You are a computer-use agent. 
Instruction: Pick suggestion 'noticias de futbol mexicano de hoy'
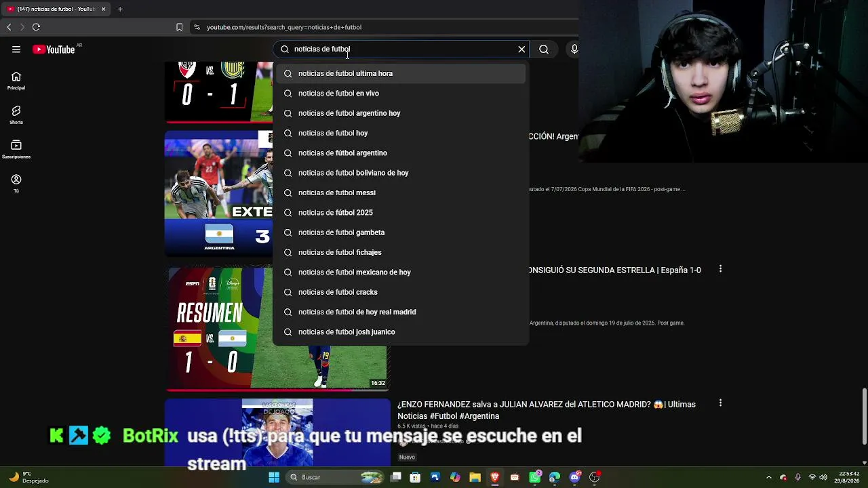pos(401,272)
